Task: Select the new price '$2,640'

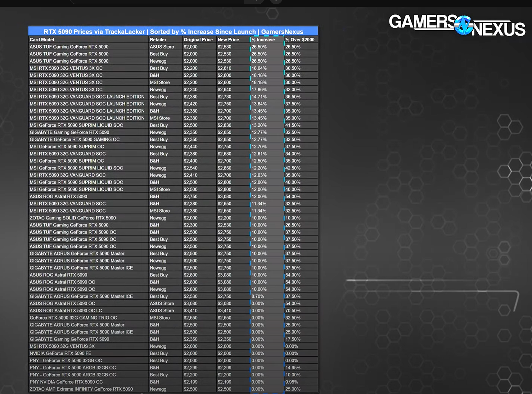Action: [x=224, y=90]
